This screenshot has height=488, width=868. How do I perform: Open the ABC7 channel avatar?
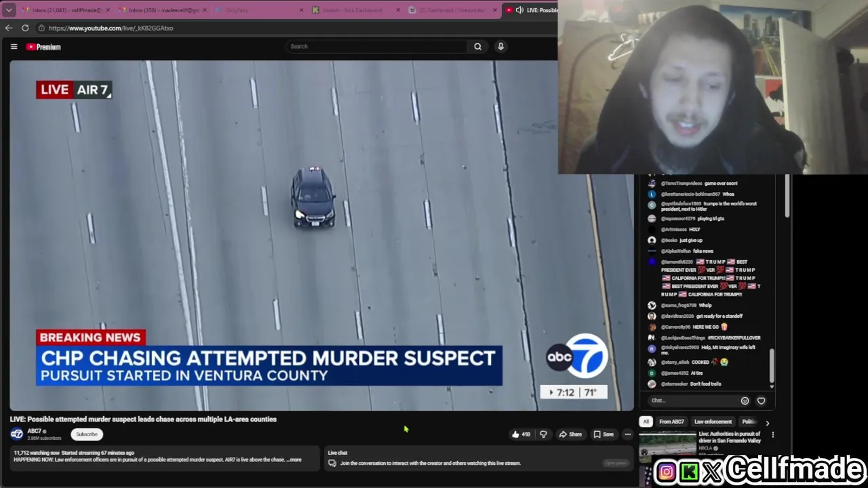16,434
